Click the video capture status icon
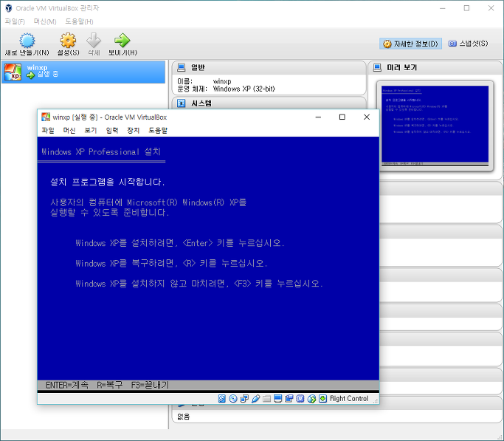 (289, 399)
